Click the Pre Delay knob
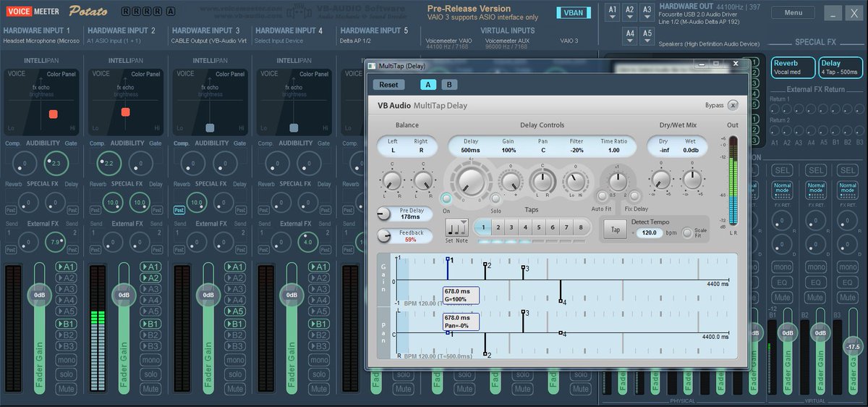 click(x=383, y=214)
